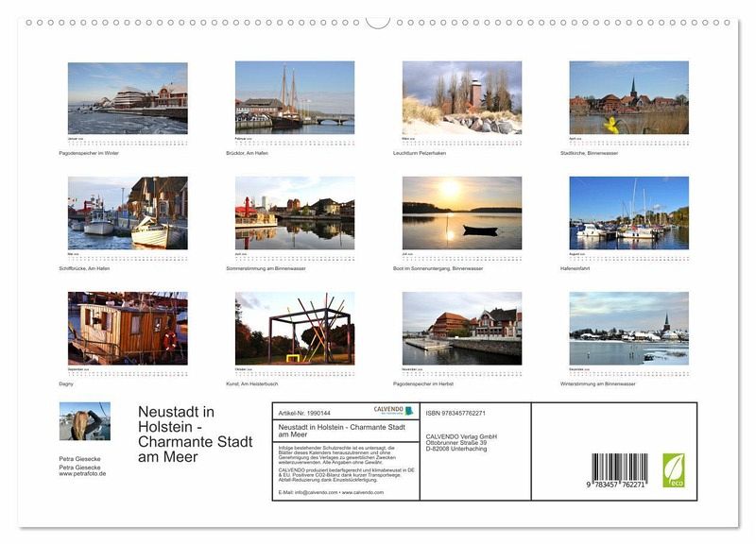Viewport: 756px width, 545px height.
Task: Click the caption Winterstimmung am Binnenwasser
Action: (x=598, y=384)
